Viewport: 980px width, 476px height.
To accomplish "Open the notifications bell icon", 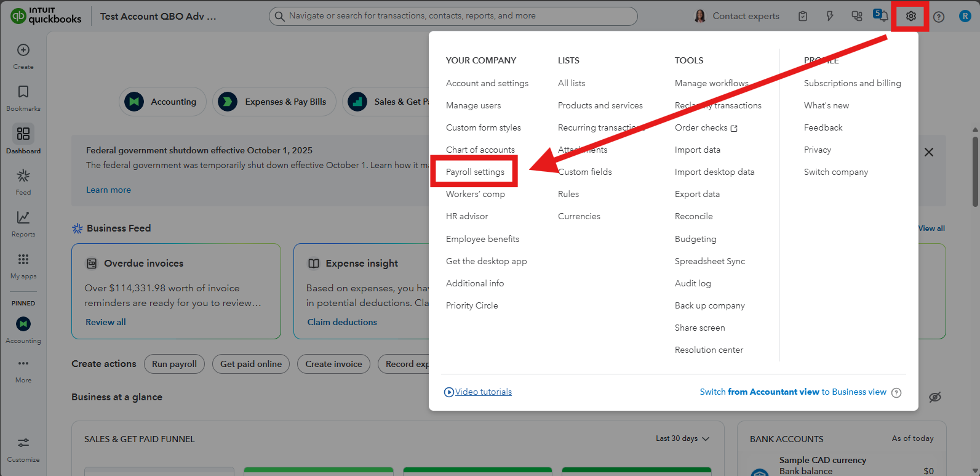I will pos(882,16).
